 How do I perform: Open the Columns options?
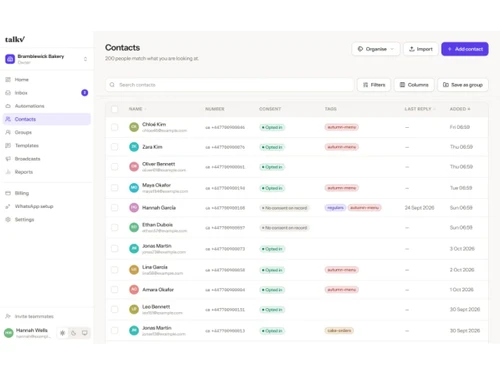[414, 85]
